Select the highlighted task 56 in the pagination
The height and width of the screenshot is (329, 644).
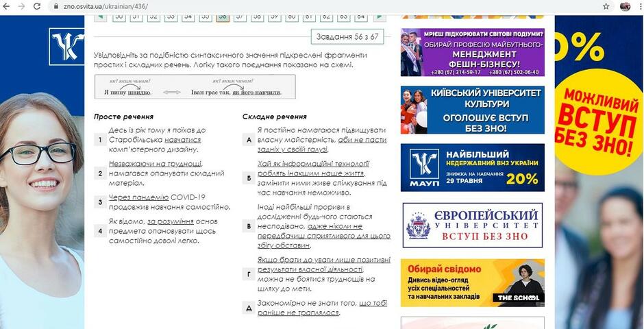tap(223, 16)
